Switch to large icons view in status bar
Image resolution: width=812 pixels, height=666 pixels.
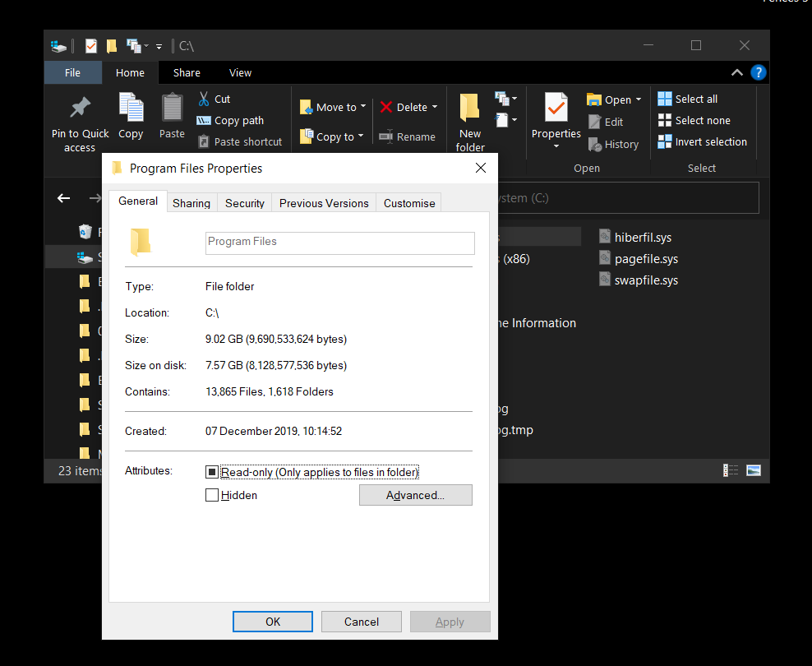[x=754, y=470]
